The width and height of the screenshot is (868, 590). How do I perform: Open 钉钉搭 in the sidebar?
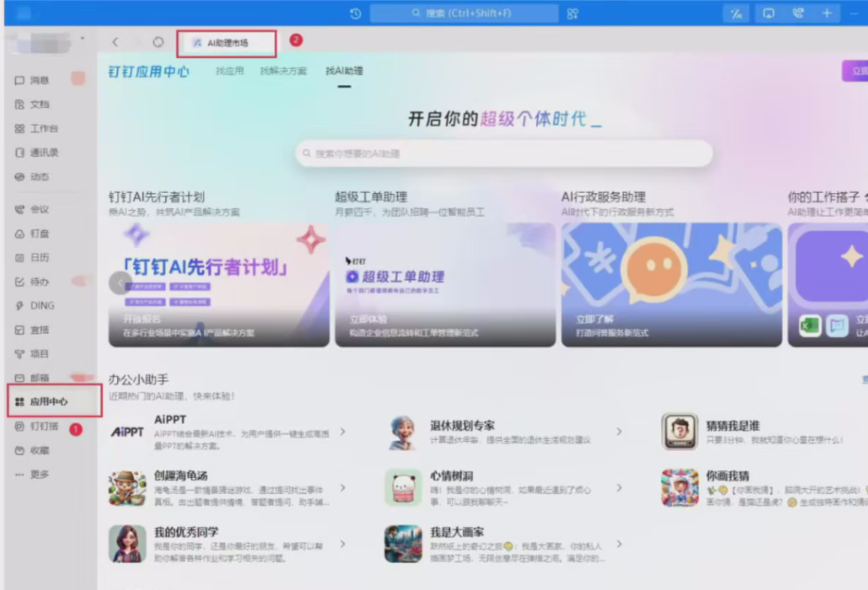pos(36,426)
